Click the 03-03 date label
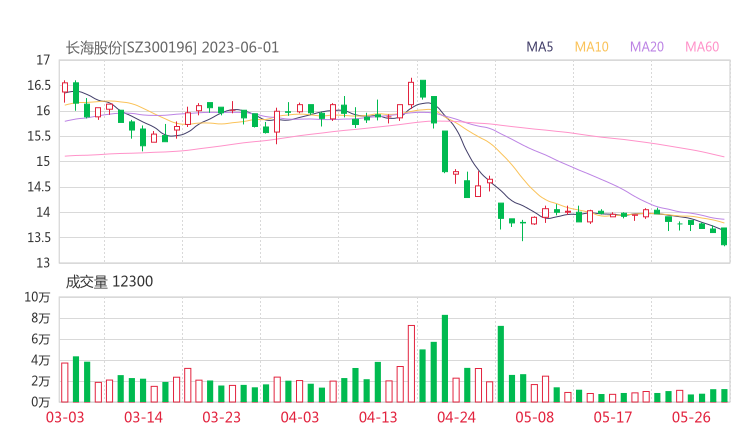This screenshot has height=440, width=740. coord(65,417)
